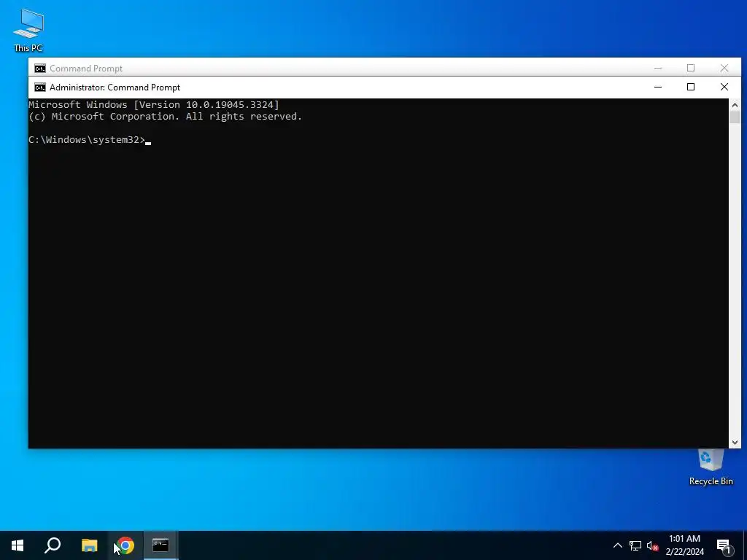The height and width of the screenshot is (560, 747).
Task: Close the Administrator Command Prompt window
Action: coord(724,87)
